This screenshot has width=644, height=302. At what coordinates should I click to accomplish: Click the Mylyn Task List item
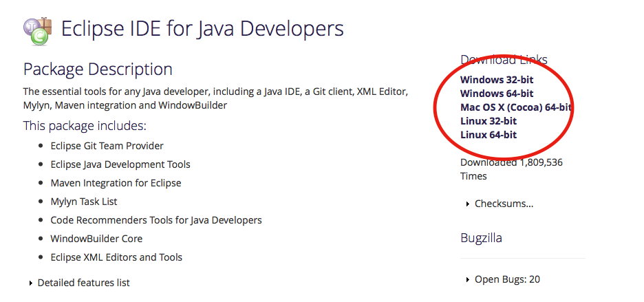click(x=84, y=202)
